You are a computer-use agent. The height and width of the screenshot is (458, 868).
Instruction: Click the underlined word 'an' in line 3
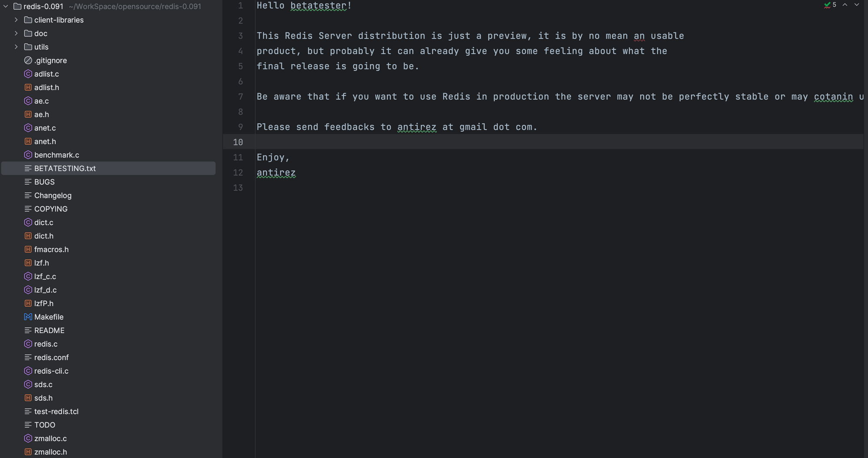[x=639, y=36]
